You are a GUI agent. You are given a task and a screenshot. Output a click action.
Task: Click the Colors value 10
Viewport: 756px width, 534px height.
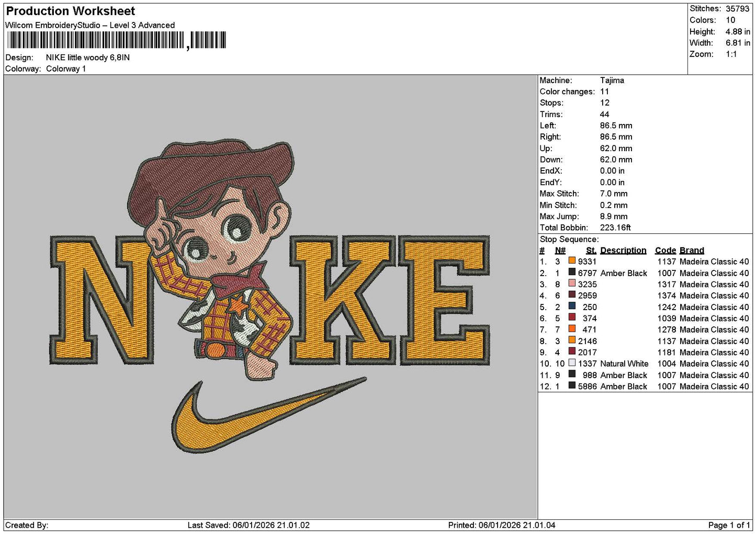(x=730, y=20)
